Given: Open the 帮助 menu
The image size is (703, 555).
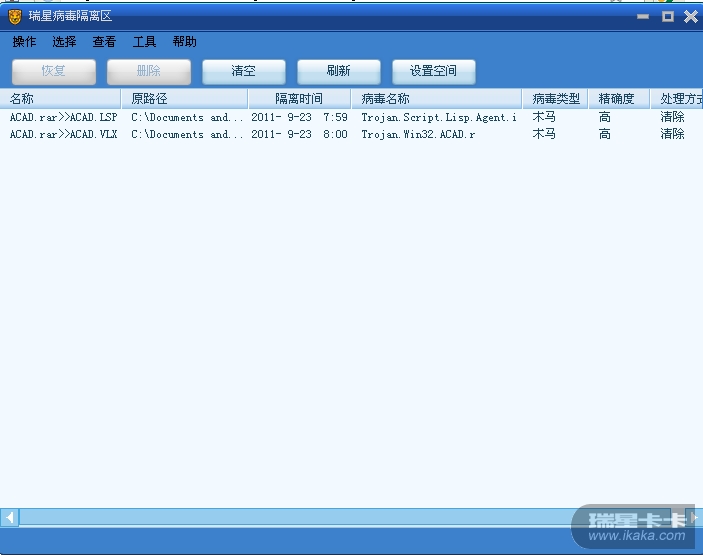Looking at the screenshot, I should [184, 42].
